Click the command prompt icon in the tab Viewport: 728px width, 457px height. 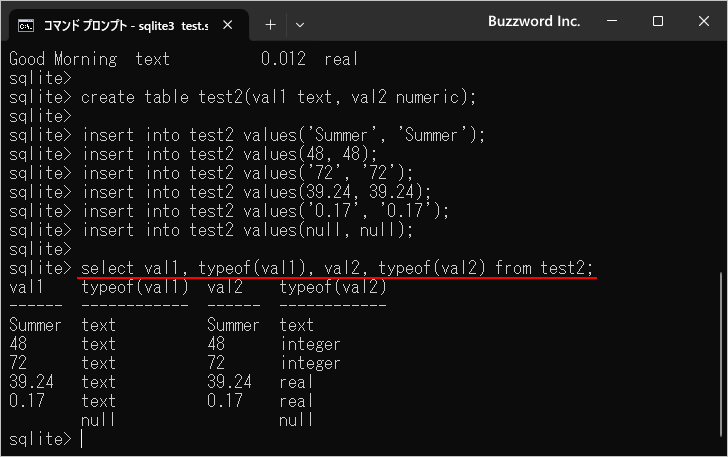(x=27, y=22)
